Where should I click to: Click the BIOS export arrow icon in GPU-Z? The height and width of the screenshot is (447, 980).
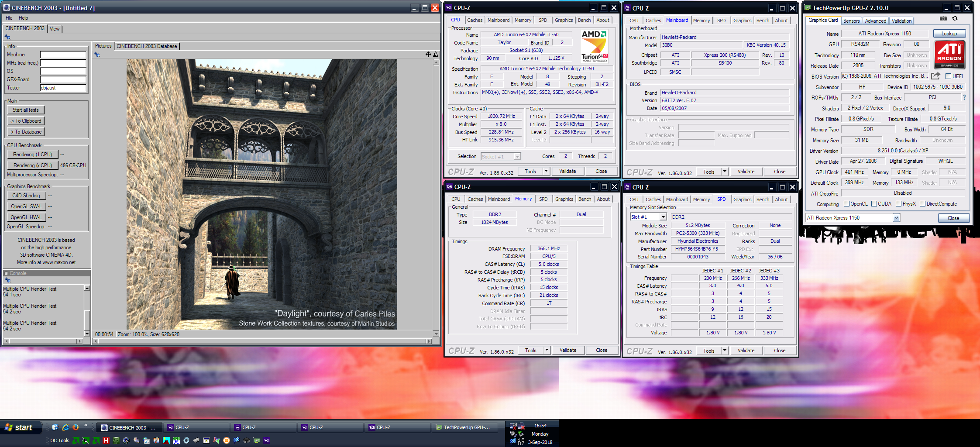point(935,76)
